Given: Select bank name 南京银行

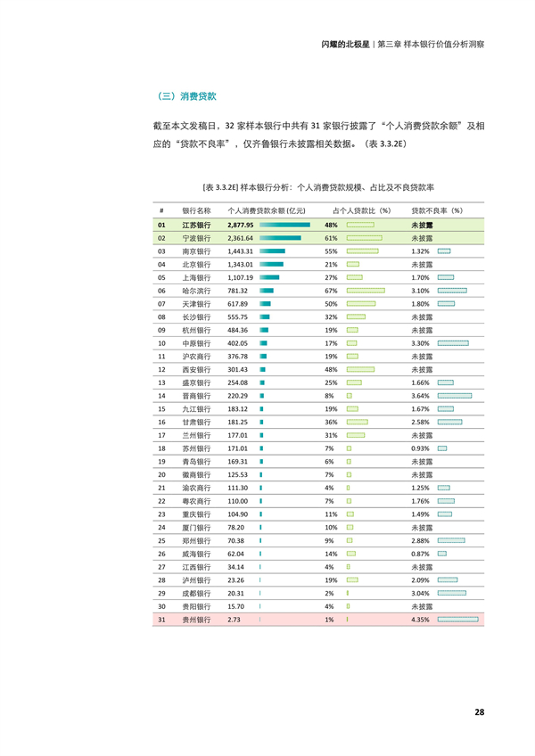Looking at the screenshot, I should pos(196,251).
